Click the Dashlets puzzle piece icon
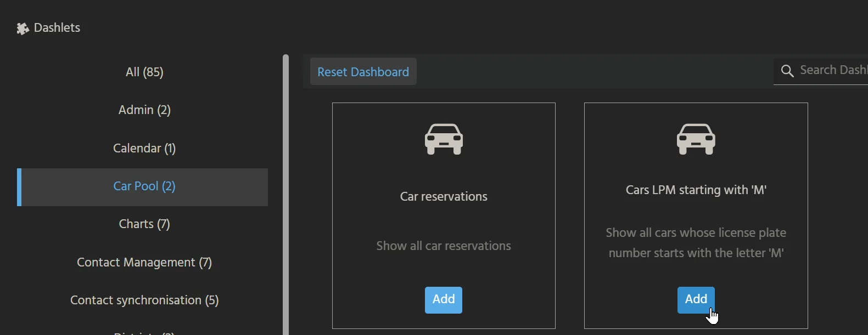This screenshot has width=868, height=335. point(23,29)
